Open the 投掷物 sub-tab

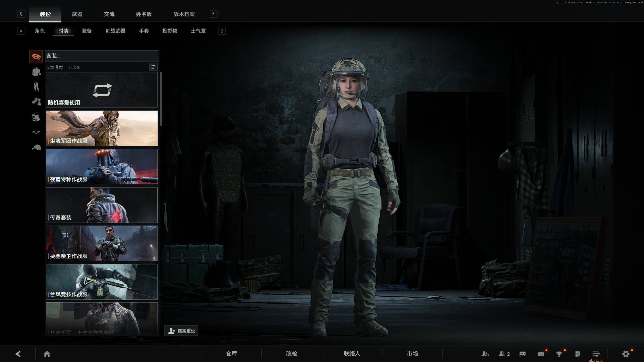170,31
